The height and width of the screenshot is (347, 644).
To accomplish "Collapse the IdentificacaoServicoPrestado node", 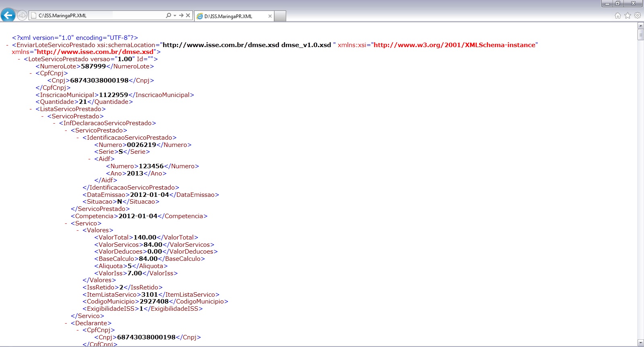I will pos(78,138).
